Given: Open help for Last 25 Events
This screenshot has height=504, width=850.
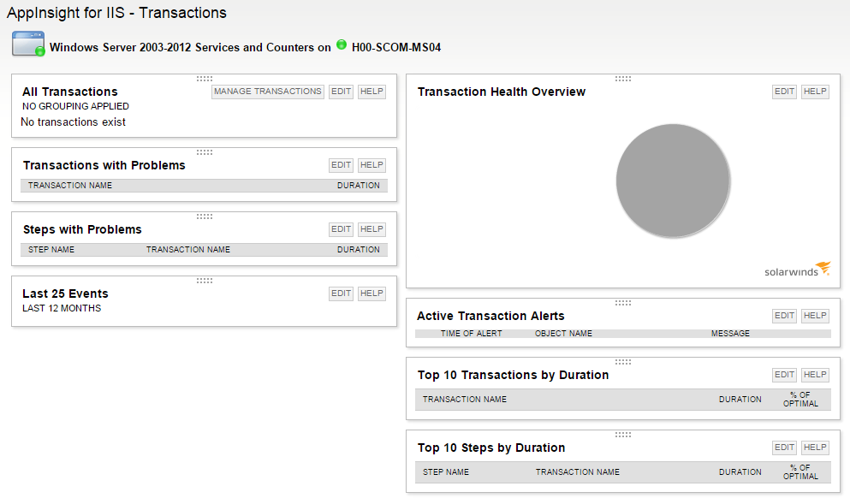Looking at the screenshot, I should [372, 294].
